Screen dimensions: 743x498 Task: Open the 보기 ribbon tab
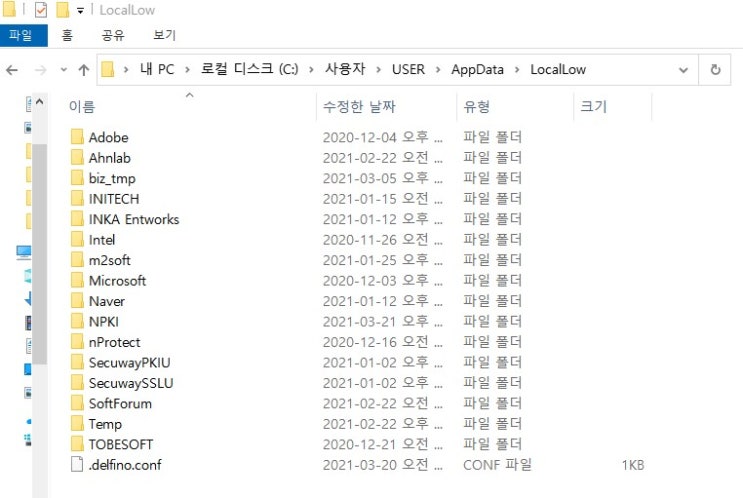click(164, 36)
